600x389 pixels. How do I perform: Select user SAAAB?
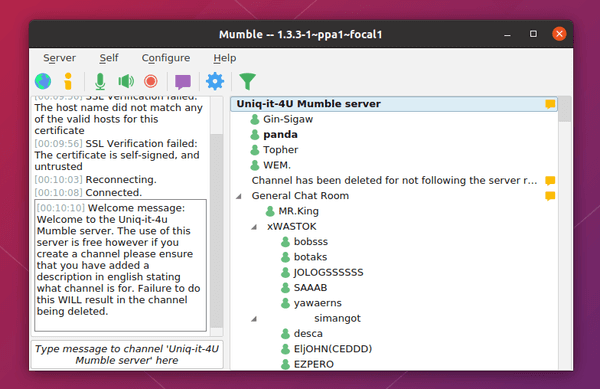pos(310,288)
